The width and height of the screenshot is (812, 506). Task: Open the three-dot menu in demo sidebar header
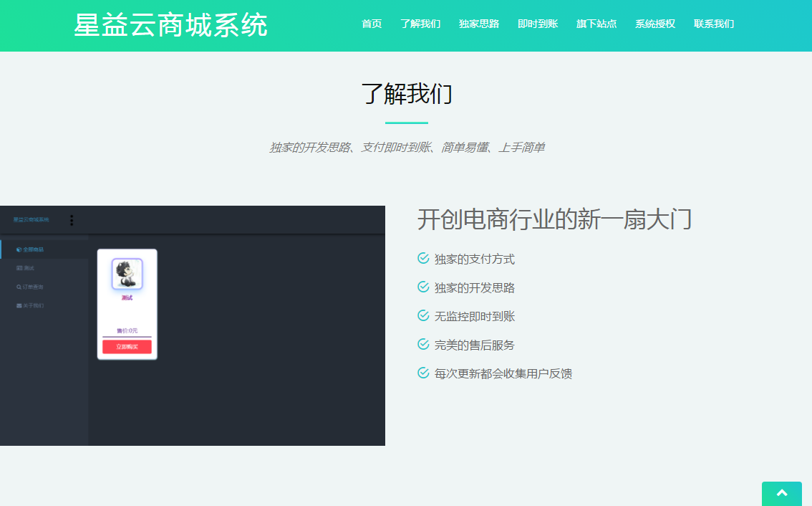click(x=72, y=220)
